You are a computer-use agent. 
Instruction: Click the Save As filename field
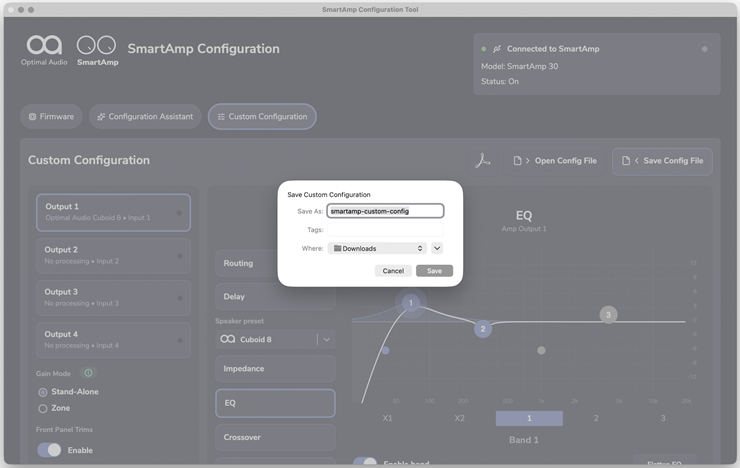(x=385, y=211)
